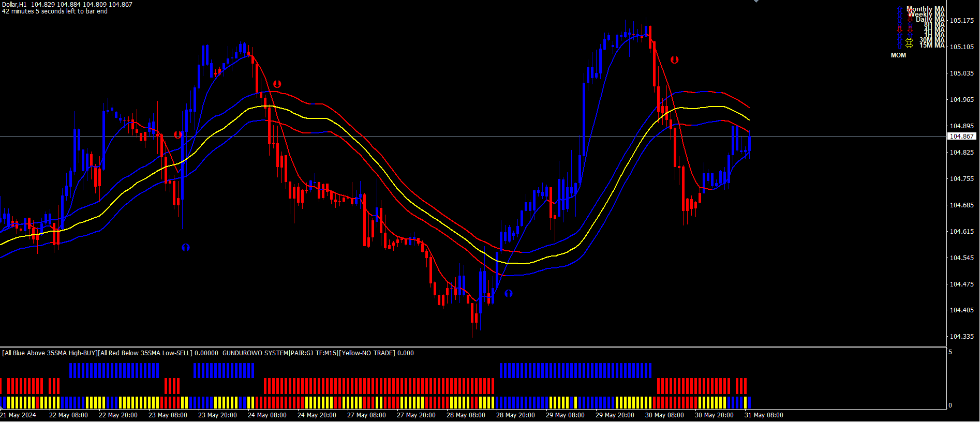
Task: Select the blue buy arrow below the 23 May dip
Action: pyautogui.click(x=186, y=248)
